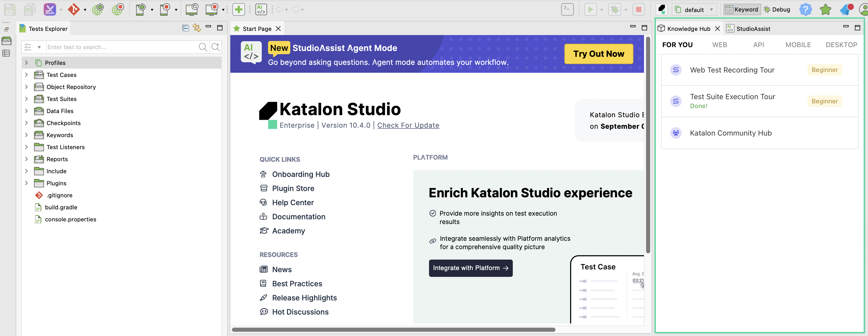Open the StudioAssist AI icon in toolbar

(261, 9)
